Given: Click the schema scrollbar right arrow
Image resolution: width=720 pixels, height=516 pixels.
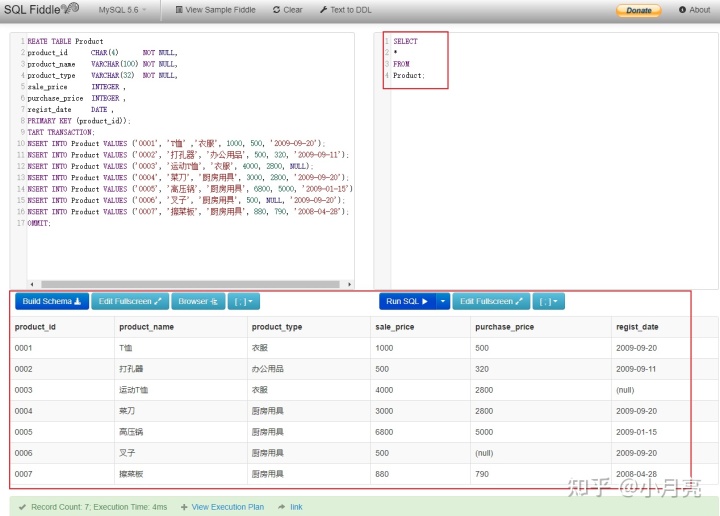Looking at the screenshot, I should click(x=349, y=284).
